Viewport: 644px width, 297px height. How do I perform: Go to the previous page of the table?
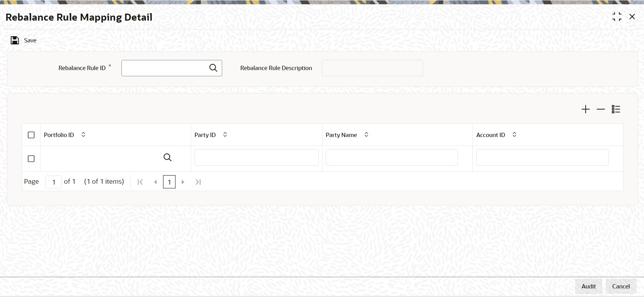[x=155, y=182]
